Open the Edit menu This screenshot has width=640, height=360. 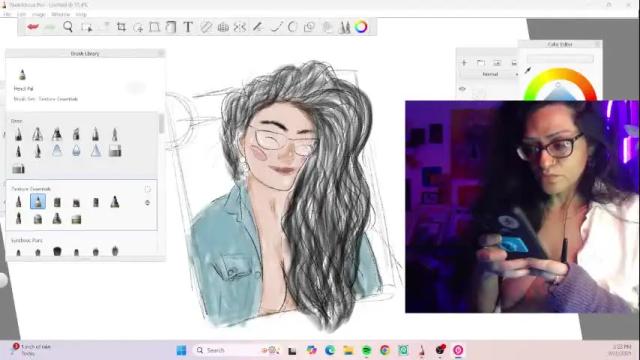pyautogui.click(x=22, y=14)
